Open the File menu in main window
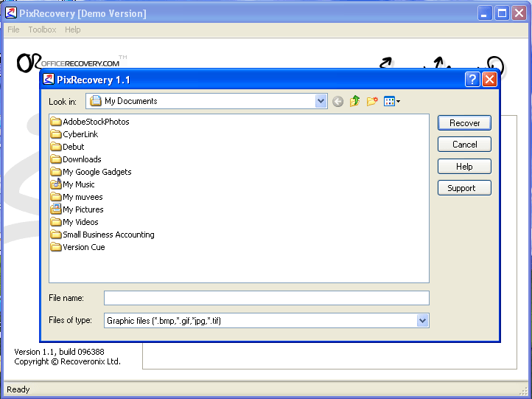Screen dimensions: 532x399 (13, 30)
